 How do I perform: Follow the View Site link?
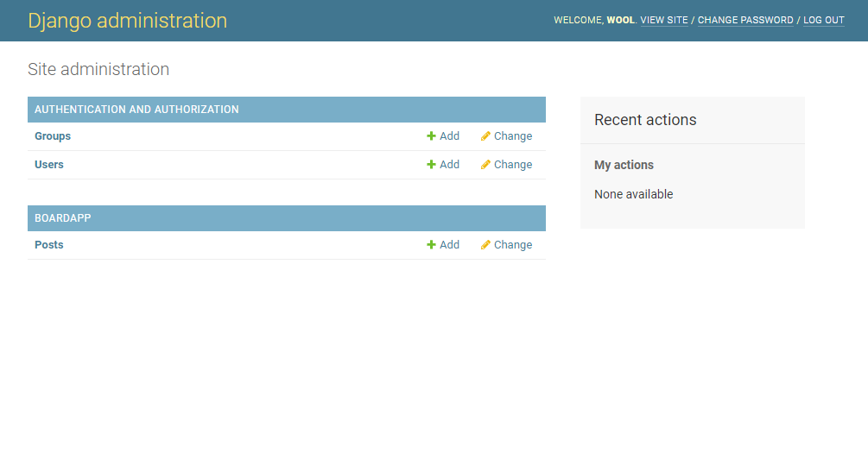(x=663, y=20)
